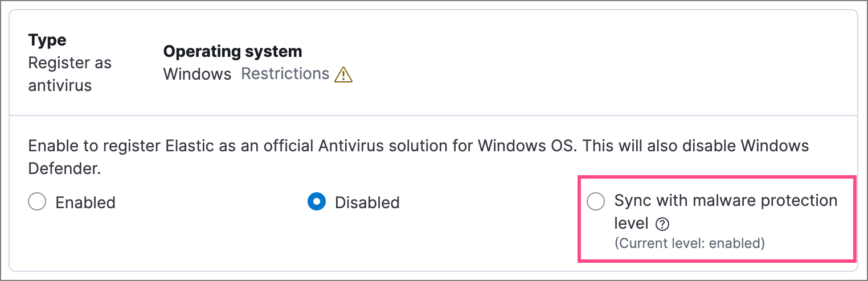
Task: Open the Restrictions link
Action: tap(285, 74)
